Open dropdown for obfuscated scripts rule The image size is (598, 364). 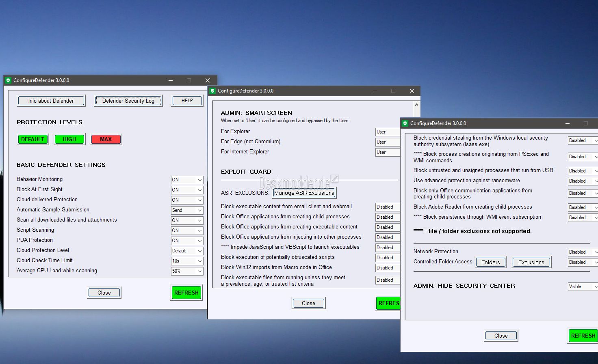point(388,258)
